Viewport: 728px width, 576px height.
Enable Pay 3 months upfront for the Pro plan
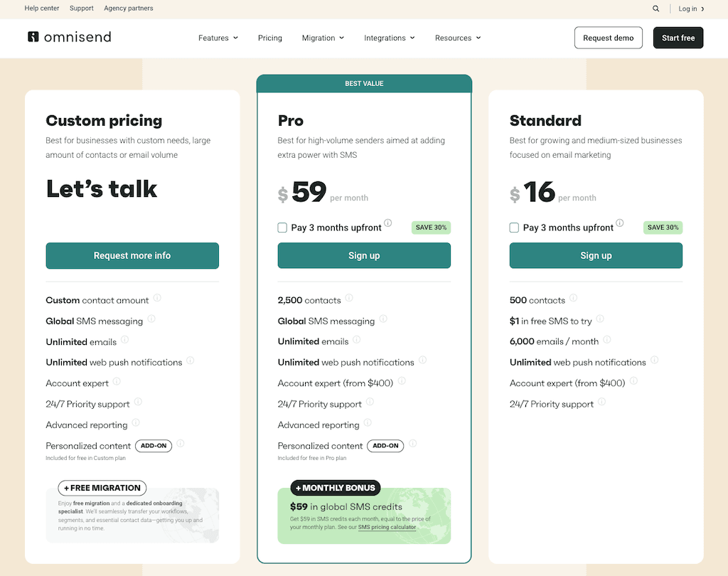point(282,227)
